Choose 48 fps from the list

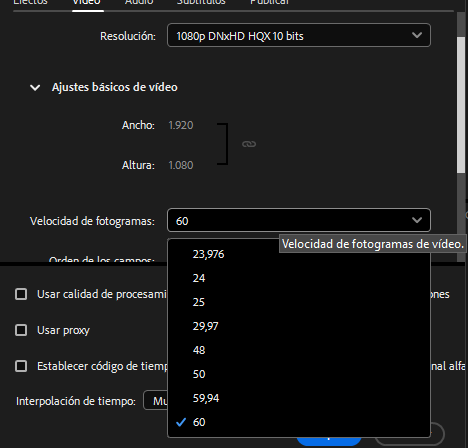pyautogui.click(x=299, y=350)
